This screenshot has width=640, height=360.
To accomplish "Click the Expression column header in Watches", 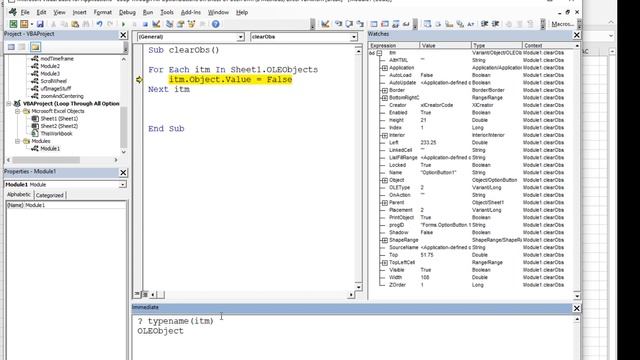I will pyautogui.click(x=394, y=45).
